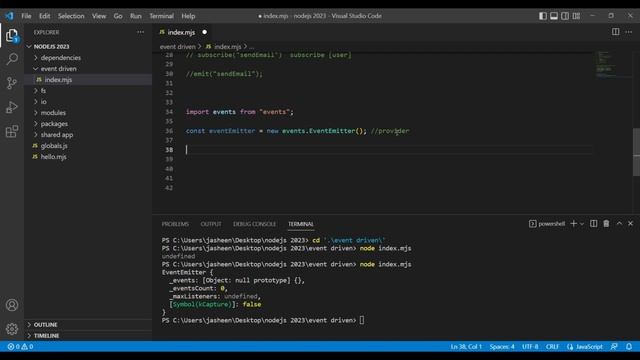Switch to the Debug Console tab

(x=254, y=224)
